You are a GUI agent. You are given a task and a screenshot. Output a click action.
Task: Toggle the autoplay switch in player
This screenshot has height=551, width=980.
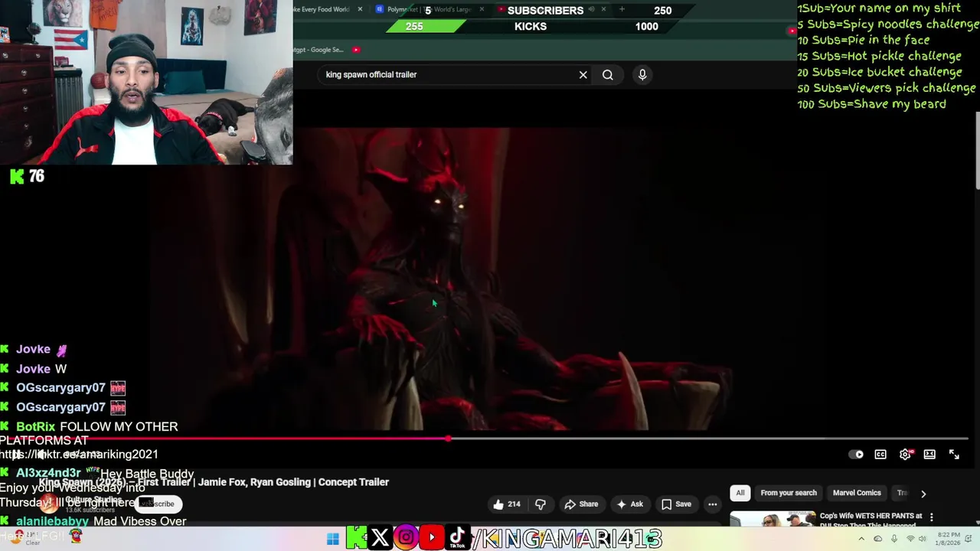pyautogui.click(x=856, y=455)
